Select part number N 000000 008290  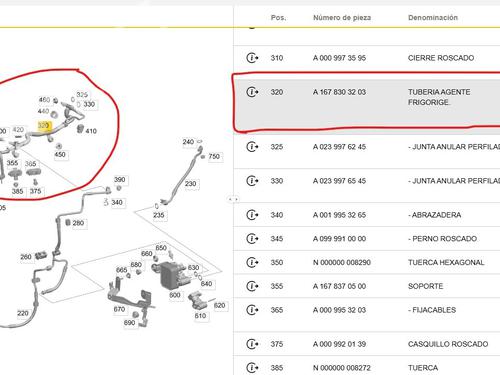click(x=342, y=262)
